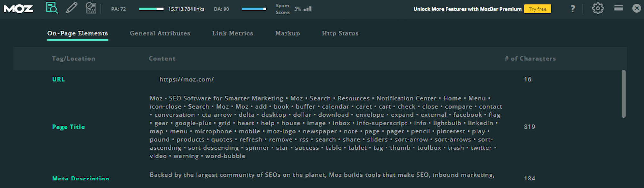The image size is (644, 188).
Task: Click the URL row label
Action: (x=58, y=79)
